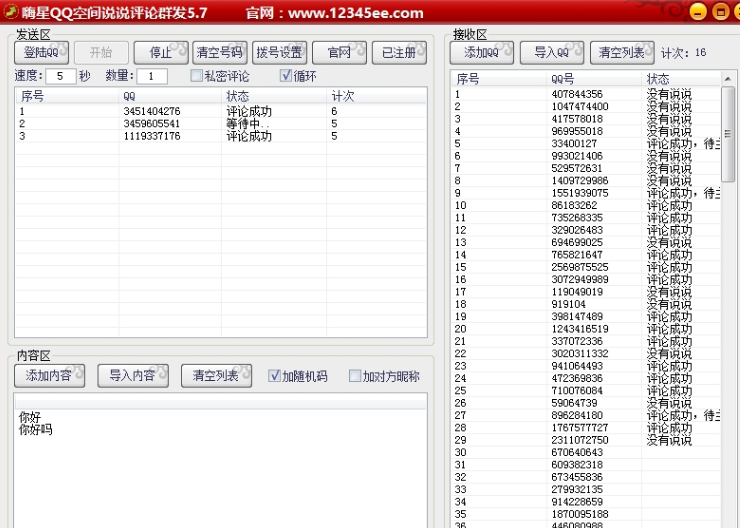Viewport: 740px width, 528px height.
Task: Select receive row QQ 529572631
Action: pyautogui.click(x=586, y=168)
